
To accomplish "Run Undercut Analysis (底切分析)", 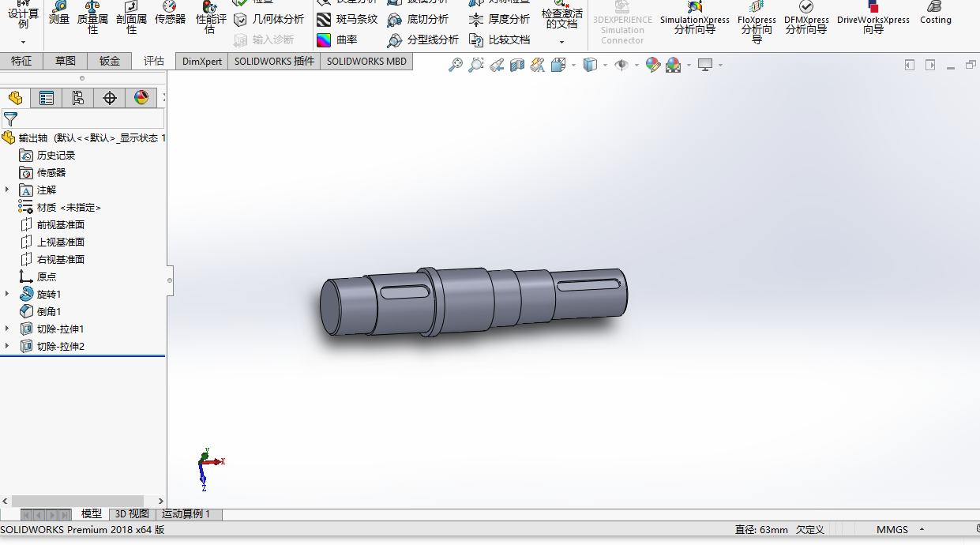I will tap(418, 19).
